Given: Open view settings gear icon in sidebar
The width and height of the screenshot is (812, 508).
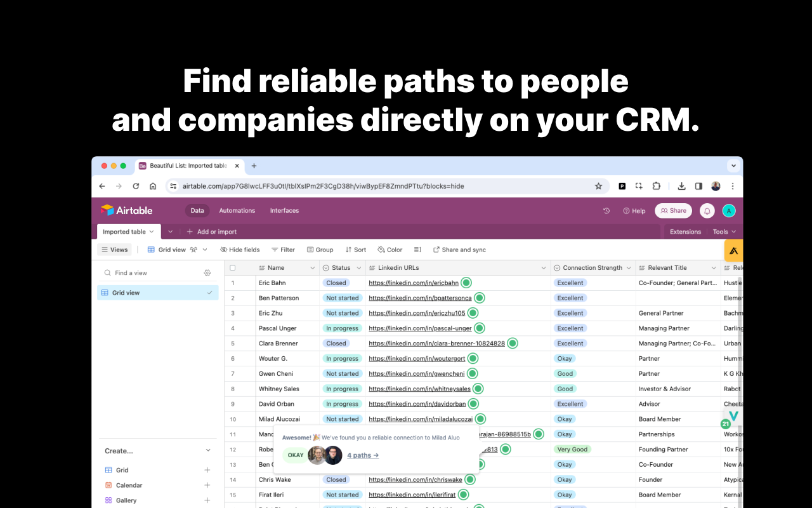Looking at the screenshot, I should point(207,272).
